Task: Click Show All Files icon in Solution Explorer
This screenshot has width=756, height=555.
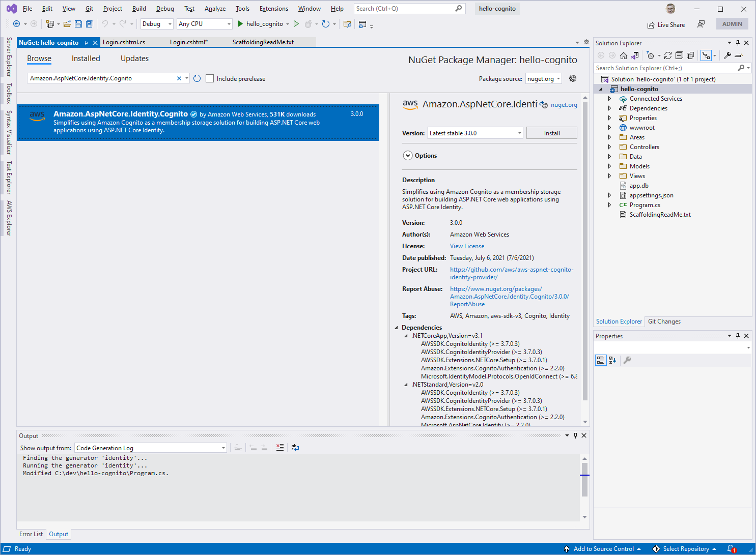Action: click(x=690, y=55)
